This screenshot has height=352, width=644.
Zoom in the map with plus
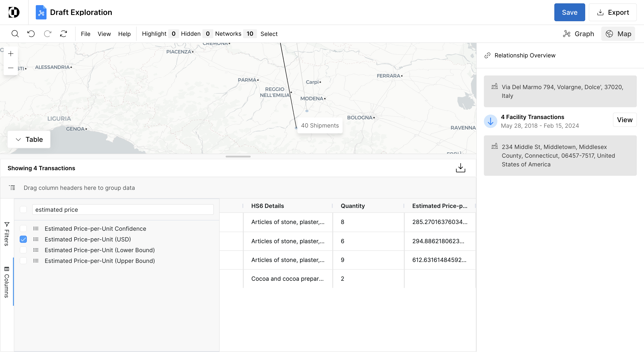(x=11, y=54)
